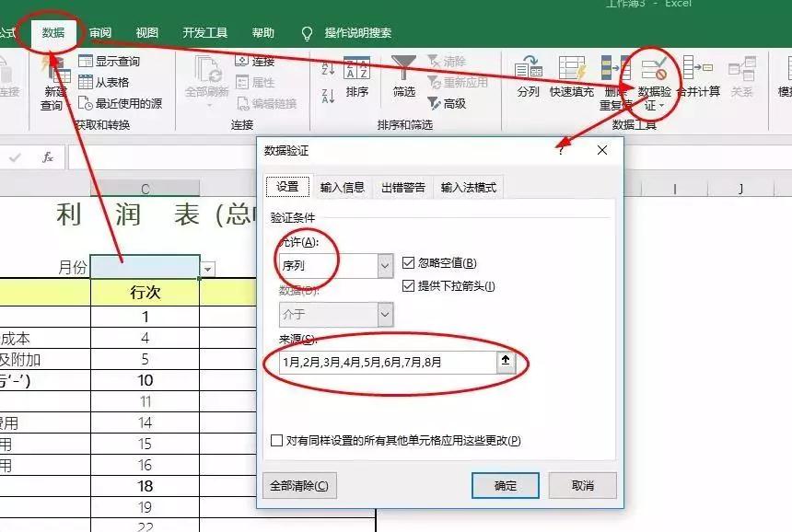Open 高级 filter options
Screen dimensions: 792x532
pos(447,103)
